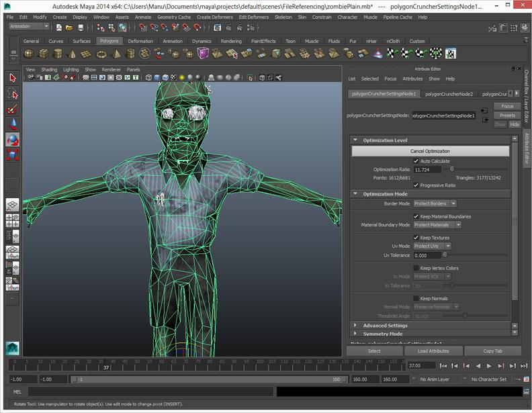Uncheck the Auto Calculate checkbox
Viewport: 532px width, 413px height.
coord(416,161)
